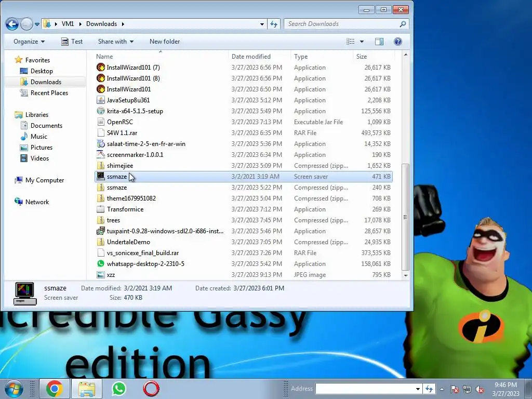Image resolution: width=532 pixels, height=399 pixels.
Task: Select Network in navigation pane
Action: coord(32,202)
